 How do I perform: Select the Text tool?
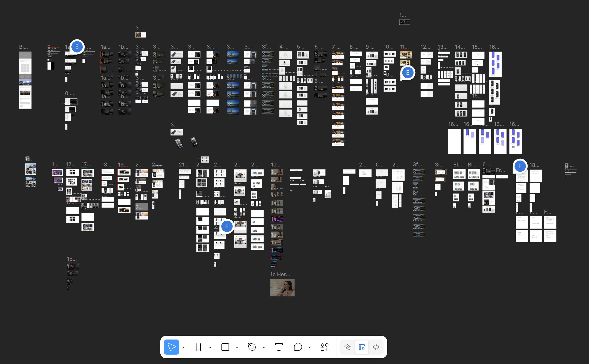(x=279, y=347)
